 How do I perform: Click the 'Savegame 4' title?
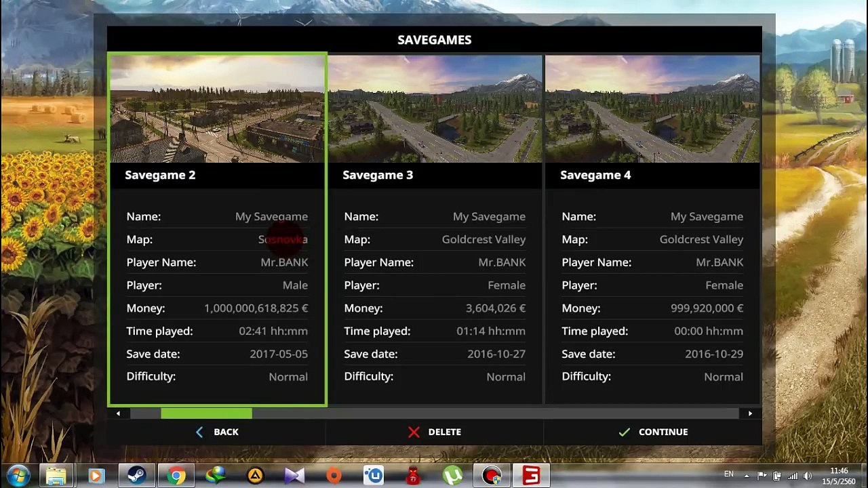(x=595, y=175)
